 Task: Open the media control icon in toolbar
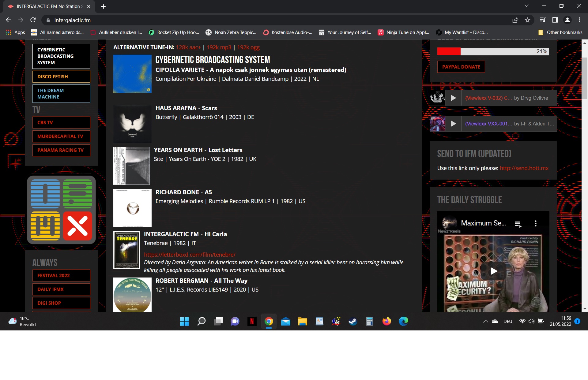[x=542, y=20]
